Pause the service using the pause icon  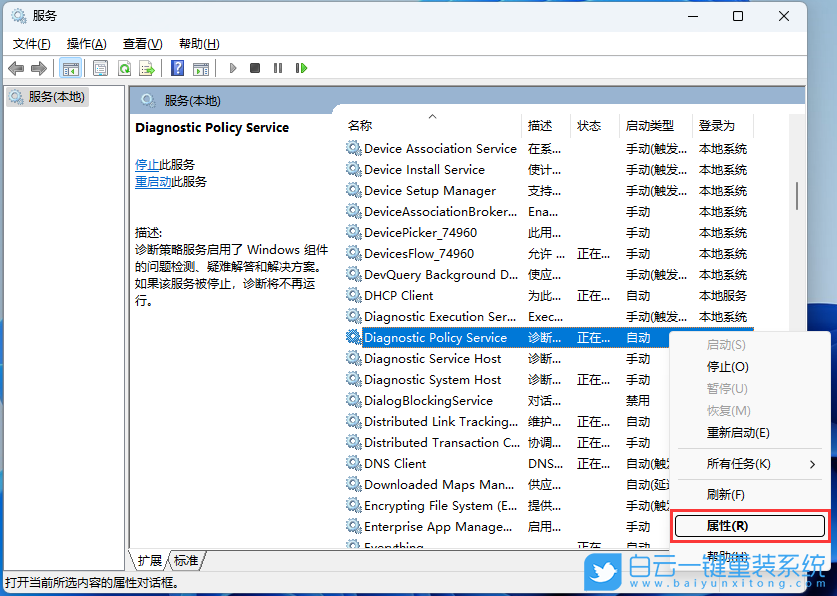coord(278,68)
